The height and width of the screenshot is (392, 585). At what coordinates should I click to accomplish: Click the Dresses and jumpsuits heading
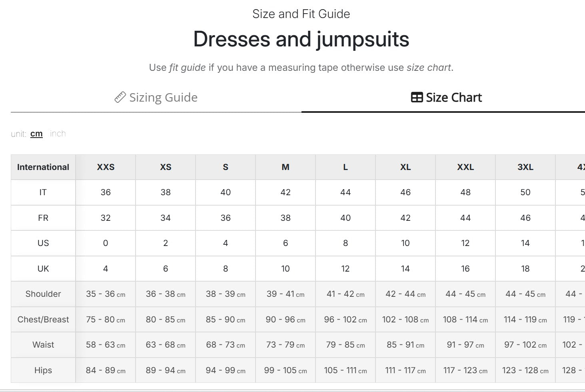301,39
